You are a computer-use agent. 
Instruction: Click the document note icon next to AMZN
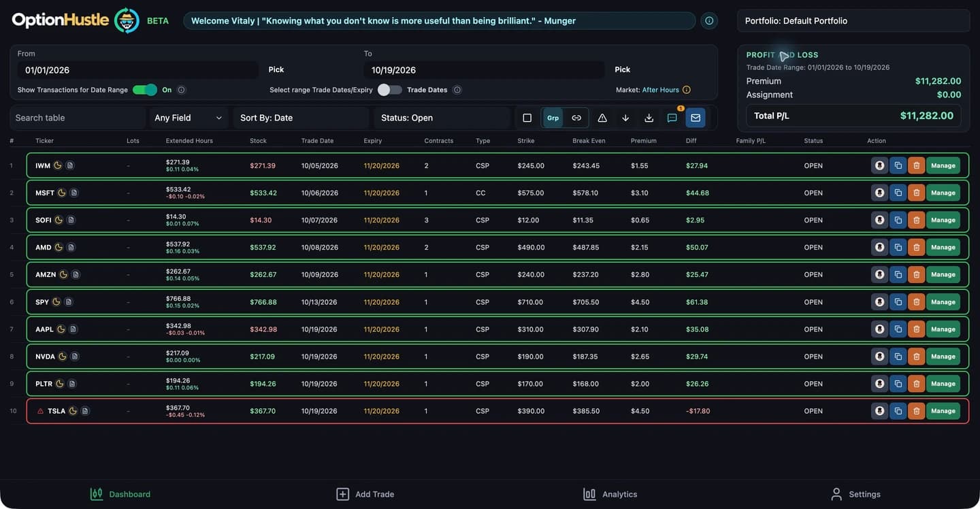tap(76, 275)
